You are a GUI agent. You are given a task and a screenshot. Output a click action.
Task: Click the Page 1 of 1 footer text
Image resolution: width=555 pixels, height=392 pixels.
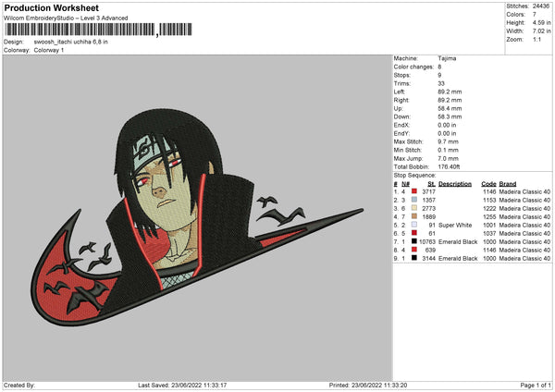tap(536, 385)
